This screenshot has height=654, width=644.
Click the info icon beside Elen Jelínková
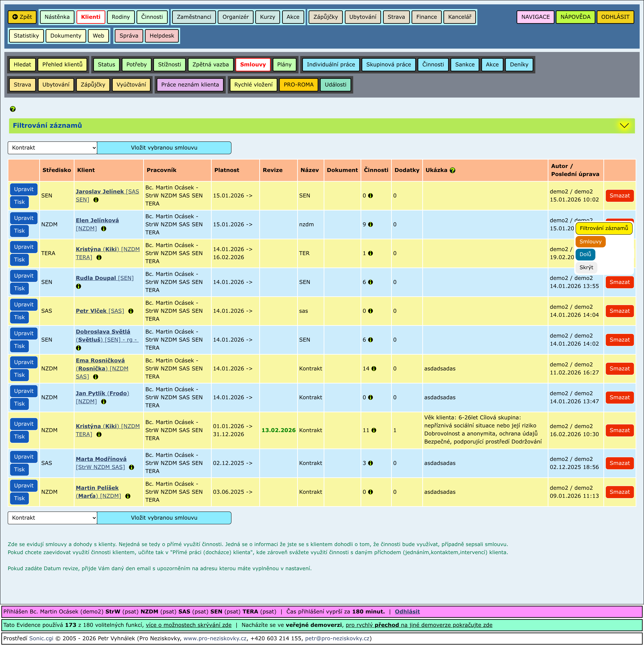[104, 228]
